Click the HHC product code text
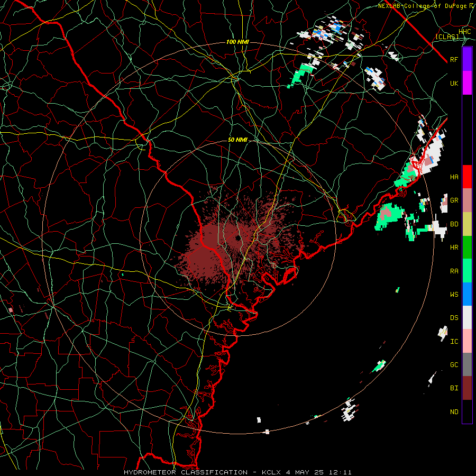 [x=465, y=32]
